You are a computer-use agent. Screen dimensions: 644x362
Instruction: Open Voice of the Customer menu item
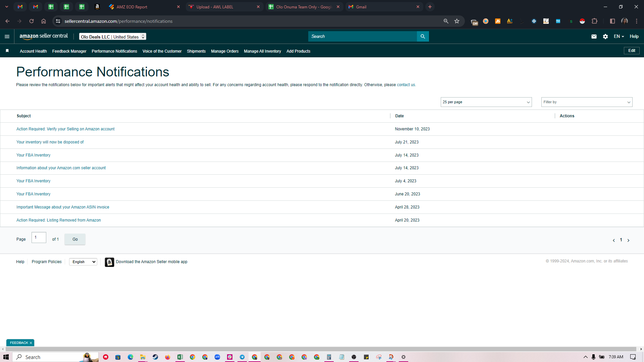point(162,51)
